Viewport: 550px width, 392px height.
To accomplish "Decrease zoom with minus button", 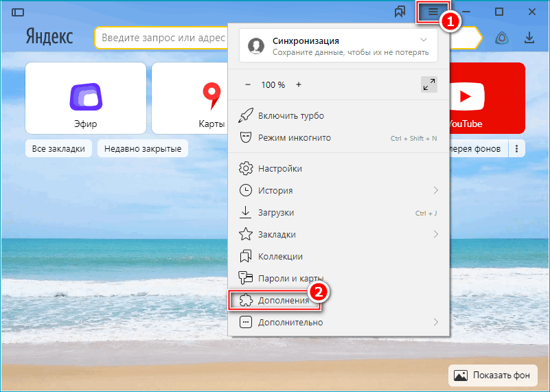I will click(248, 84).
